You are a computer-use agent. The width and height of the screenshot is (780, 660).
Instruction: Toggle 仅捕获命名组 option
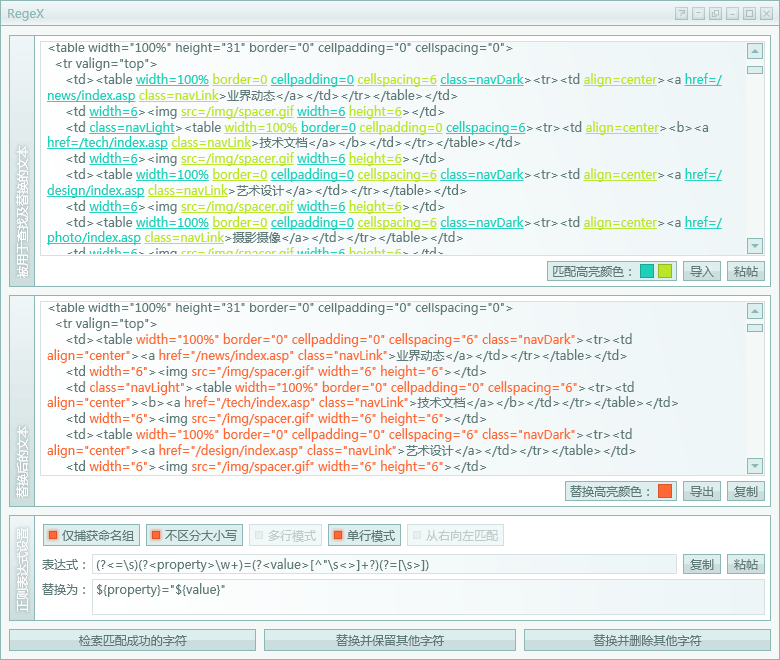(x=91, y=535)
